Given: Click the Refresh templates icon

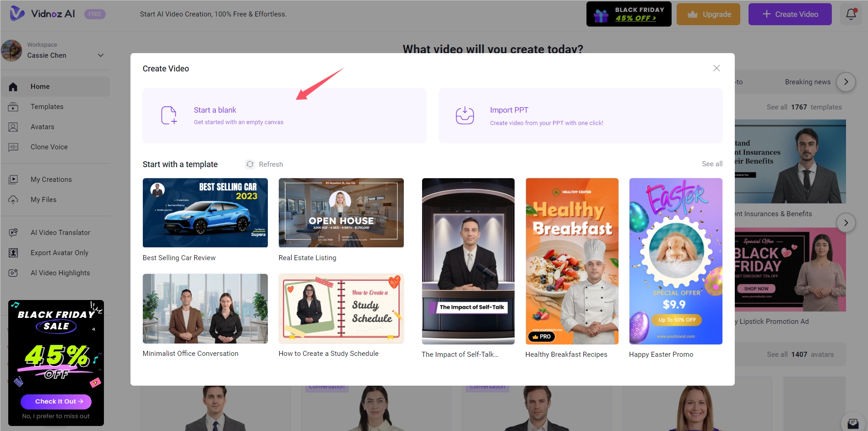Looking at the screenshot, I should 250,164.
